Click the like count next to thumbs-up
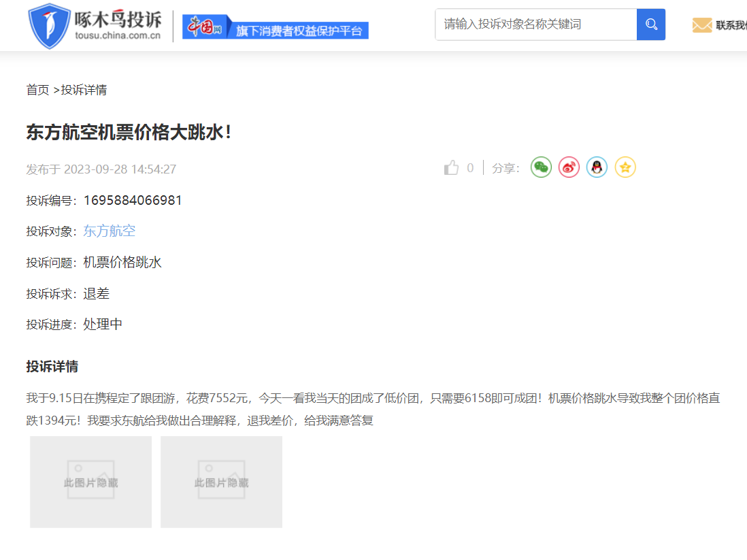This screenshot has height=560, width=747. tap(469, 168)
